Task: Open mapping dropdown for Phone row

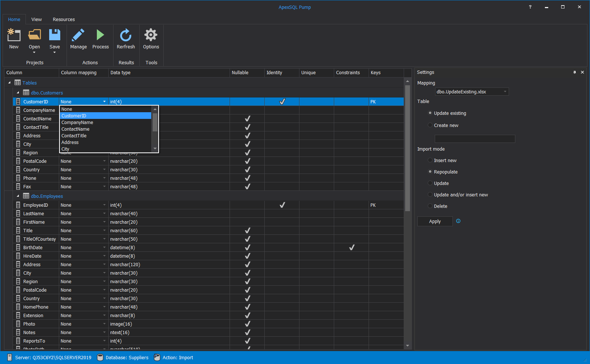Action: pos(104,178)
